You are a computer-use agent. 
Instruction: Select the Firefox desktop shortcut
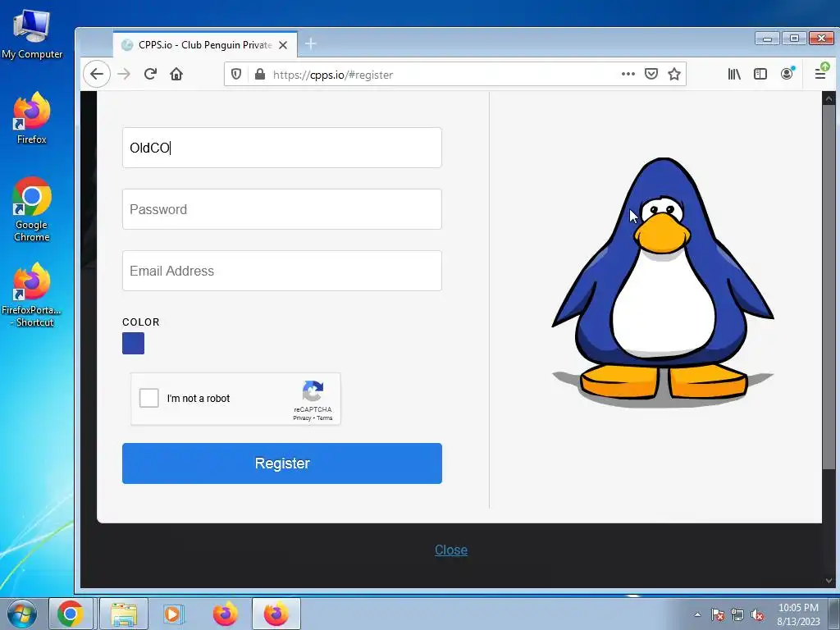32,118
